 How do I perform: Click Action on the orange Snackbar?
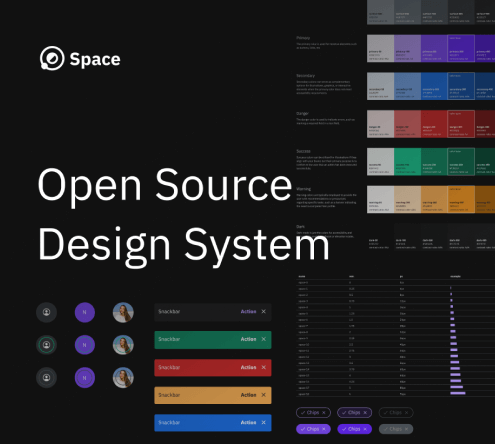[x=248, y=395]
